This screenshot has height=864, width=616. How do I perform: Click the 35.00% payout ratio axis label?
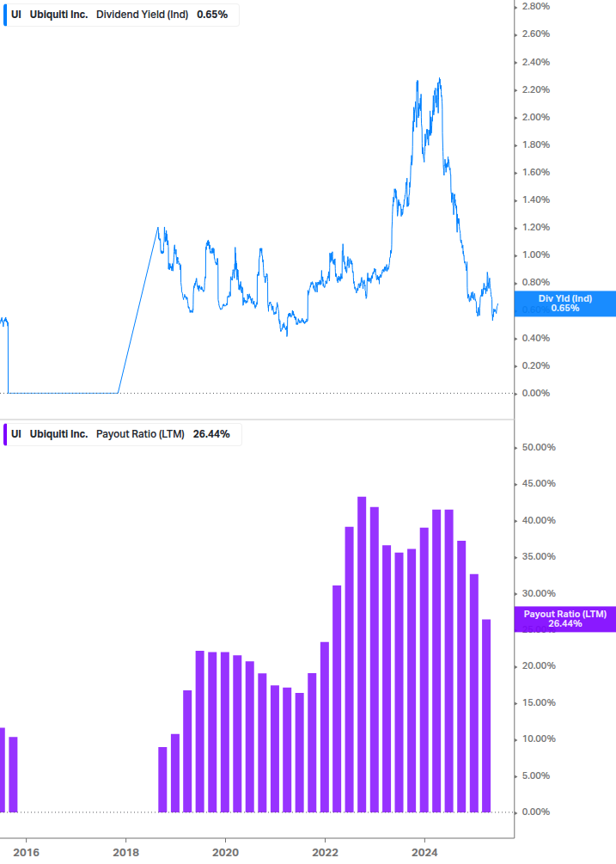pos(539,557)
